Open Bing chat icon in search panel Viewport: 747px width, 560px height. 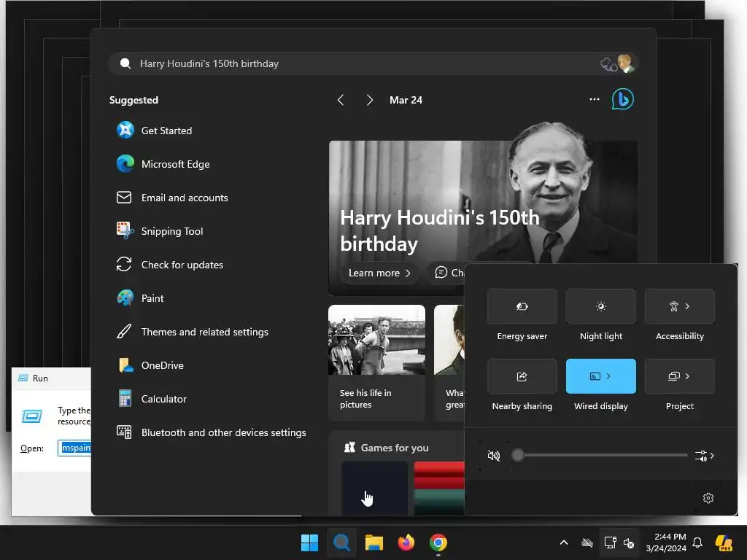point(623,99)
